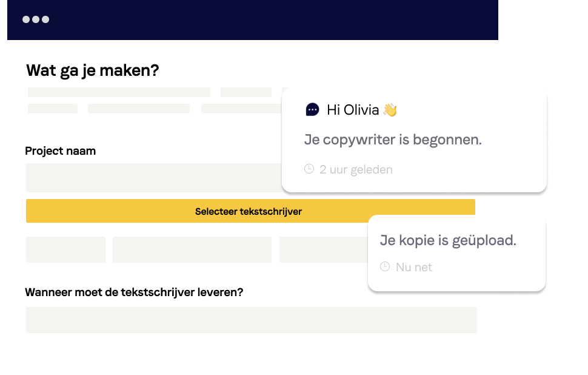Click the 'Wanneer moet de tekstschrijver leveren?' label
The image size is (588, 375).
tap(134, 292)
